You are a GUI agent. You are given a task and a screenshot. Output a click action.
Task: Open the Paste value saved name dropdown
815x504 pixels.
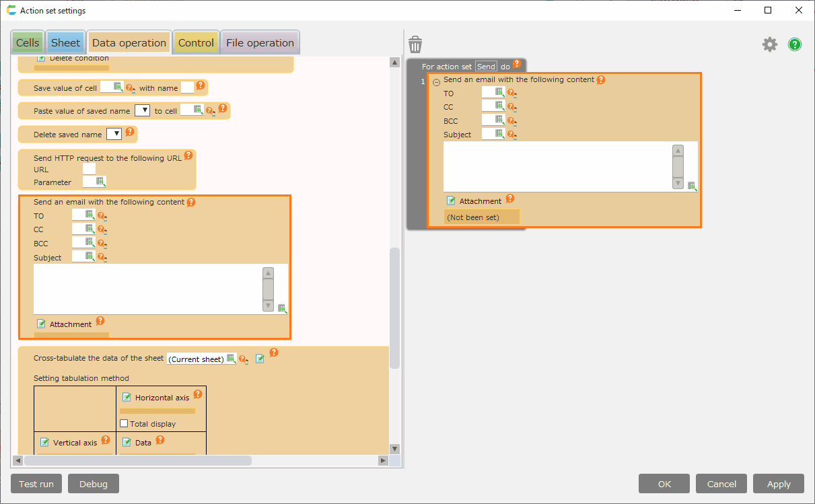pyautogui.click(x=142, y=110)
